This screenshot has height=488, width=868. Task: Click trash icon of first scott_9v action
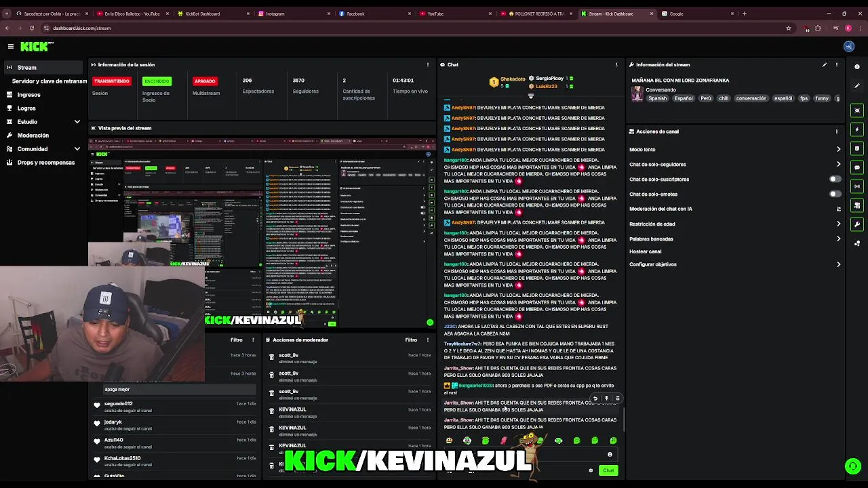(271, 357)
